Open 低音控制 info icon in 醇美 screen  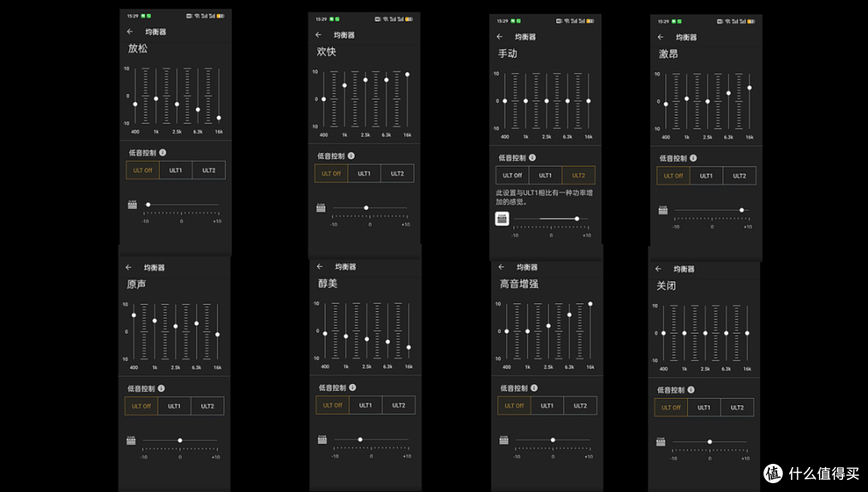click(353, 387)
